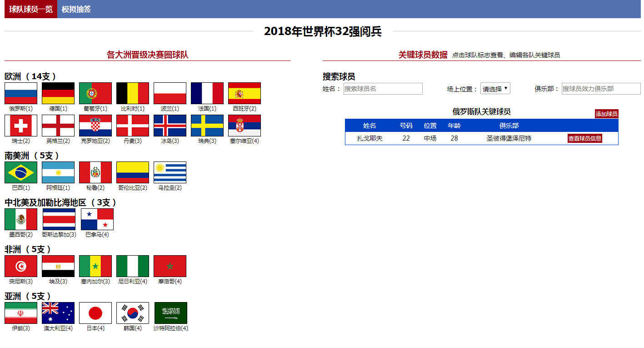The height and width of the screenshot is (348, 644).
Task: Select the South Korea flag
Action: (x=133, y=313)
